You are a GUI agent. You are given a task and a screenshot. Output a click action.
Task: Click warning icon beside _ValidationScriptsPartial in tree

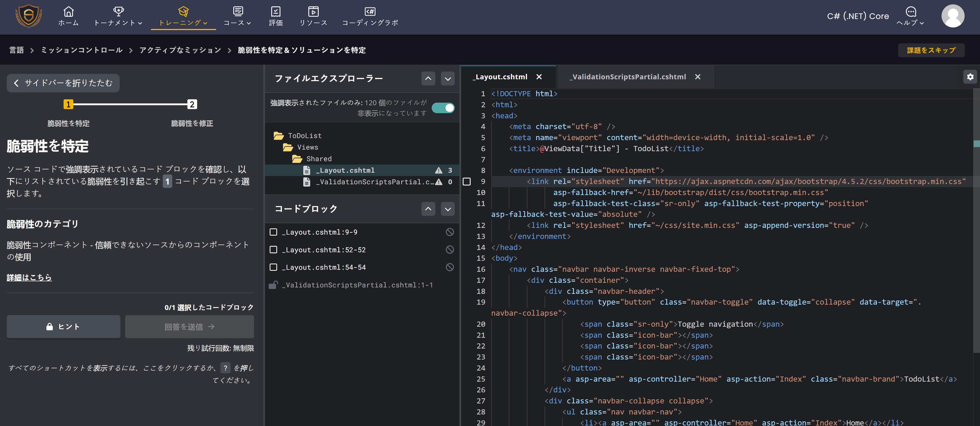coord(439,182)
